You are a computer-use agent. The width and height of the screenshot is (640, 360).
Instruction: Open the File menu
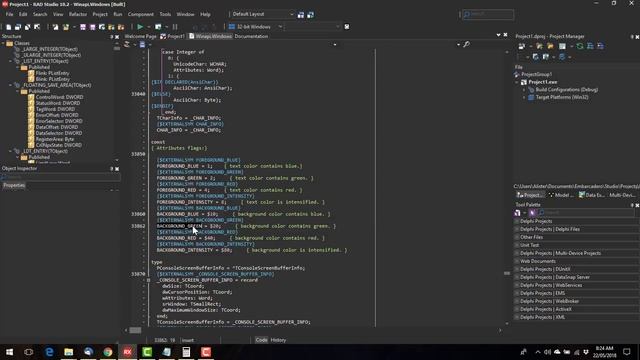[x=9, y=14]
